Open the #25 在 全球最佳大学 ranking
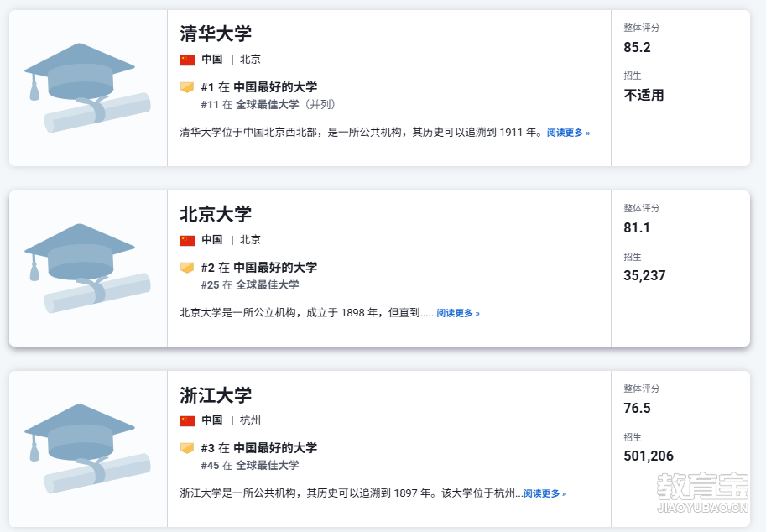The image size is (766, 532). coord(250,284)
